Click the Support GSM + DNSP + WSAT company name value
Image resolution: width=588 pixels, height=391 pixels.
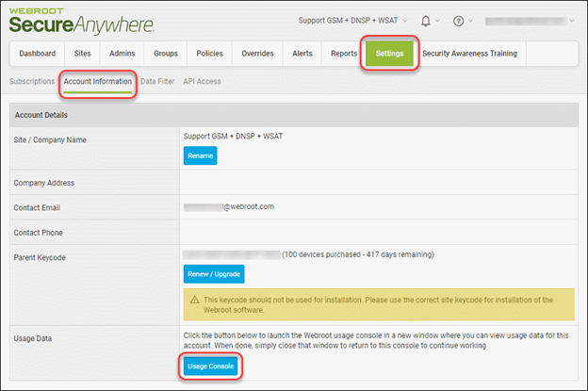[x=233, y=136]
